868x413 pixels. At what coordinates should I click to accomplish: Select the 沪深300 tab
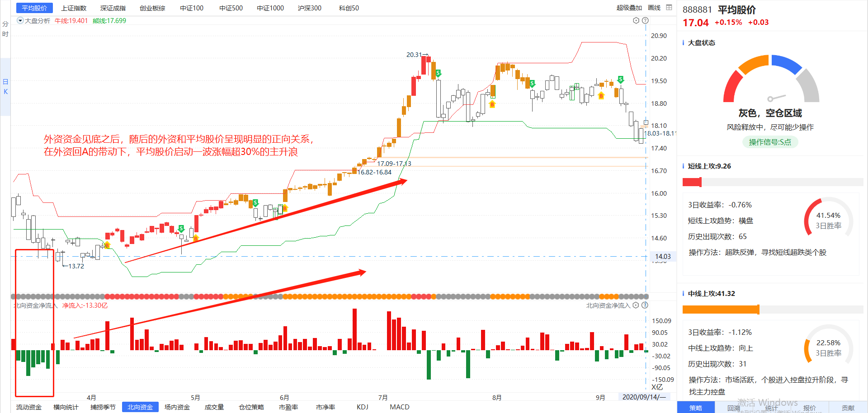(x=310, y=8)
